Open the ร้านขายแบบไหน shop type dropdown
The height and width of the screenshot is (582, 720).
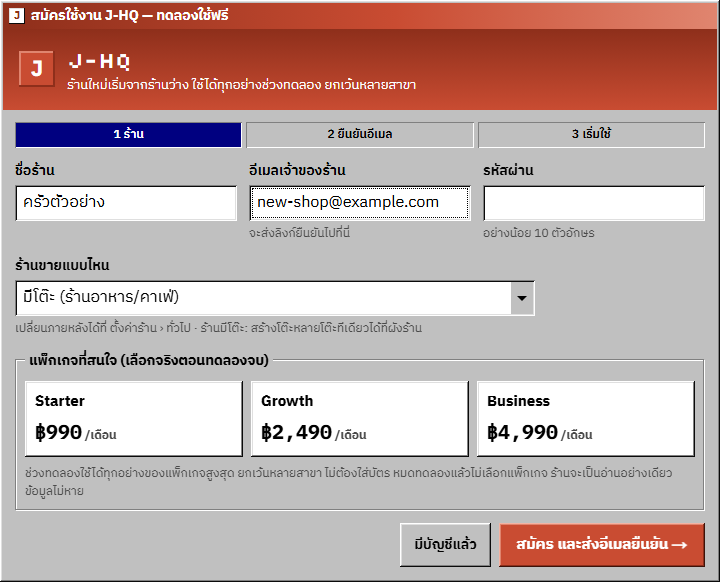[275, 298]
